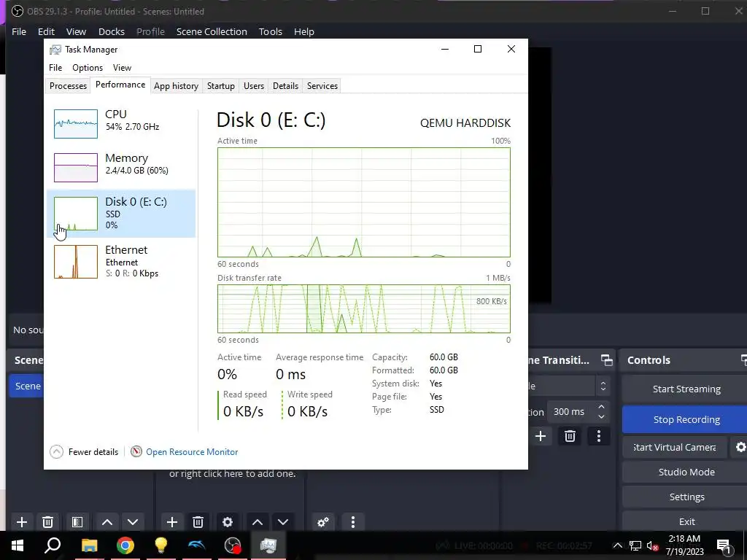Open OBS Scene Collection menu
The image size is (747, 560).
(212, 31)
